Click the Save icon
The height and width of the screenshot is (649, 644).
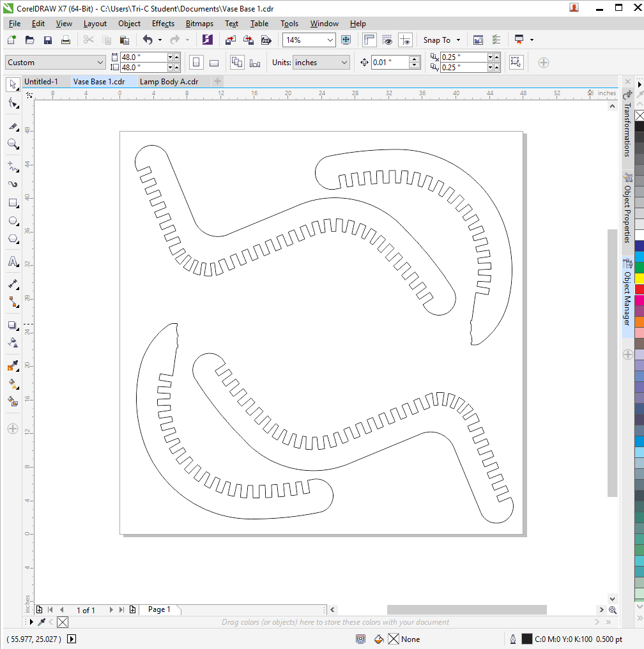point(47,40)
